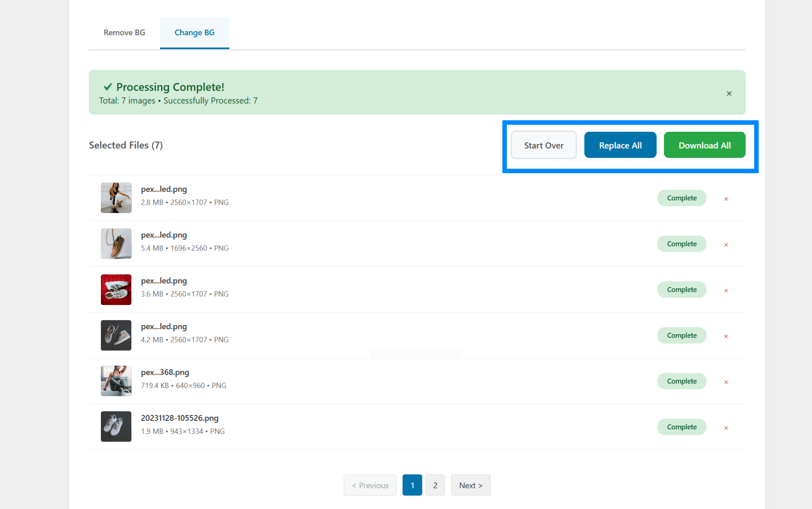Remove the 4.2 MB sneakers file
Image resolution: width=812 pixels, height=509 pixels.
(726, 336)
